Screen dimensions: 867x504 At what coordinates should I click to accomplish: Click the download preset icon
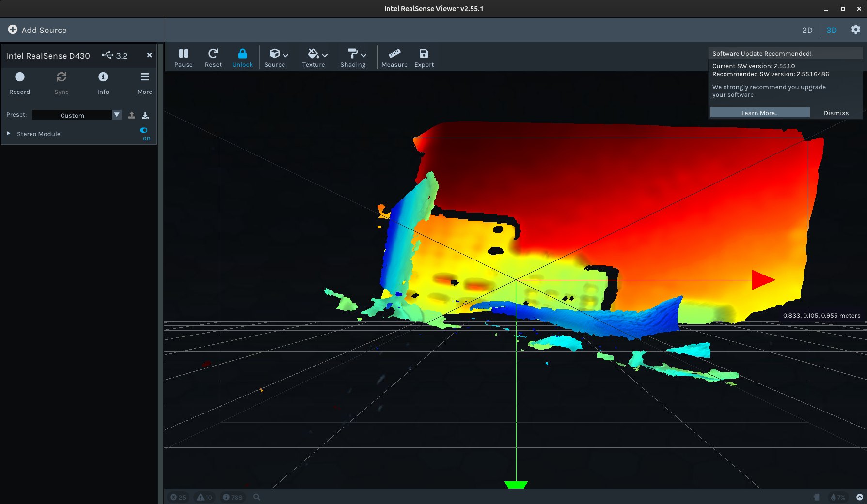[x=145, y=115]
